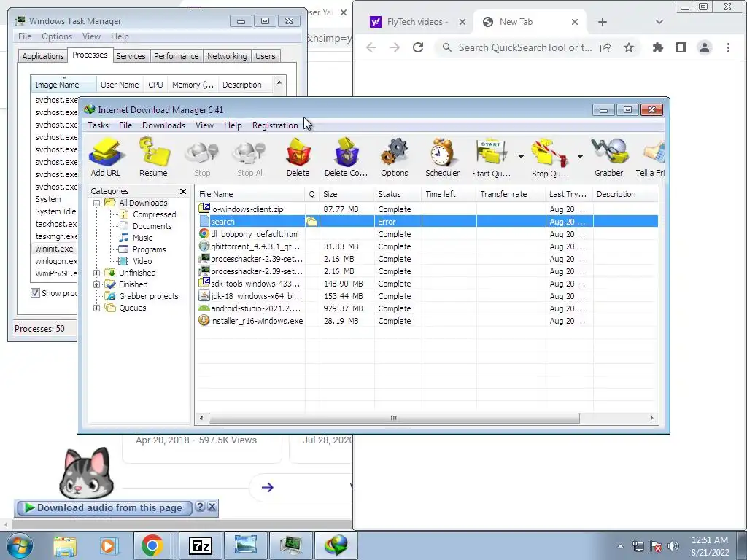
Task: Select the Compressed category
Action: 155,214
